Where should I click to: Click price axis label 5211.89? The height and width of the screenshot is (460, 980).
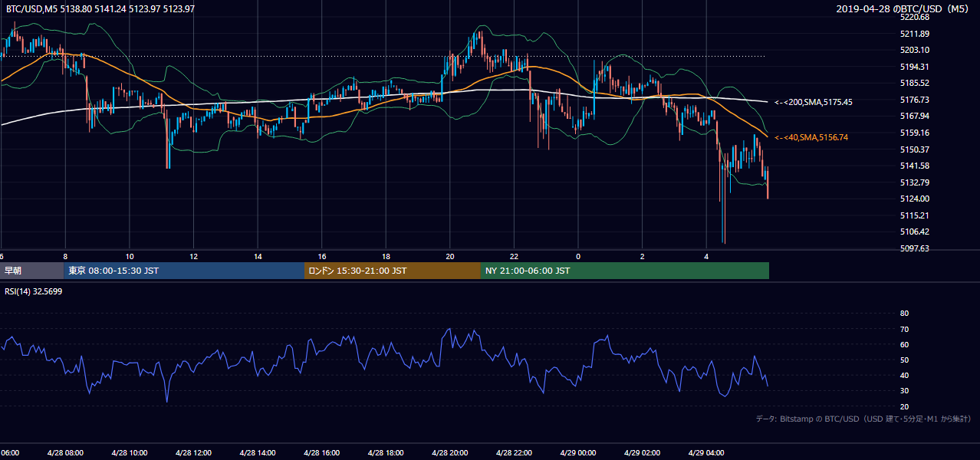coord(915,34)
